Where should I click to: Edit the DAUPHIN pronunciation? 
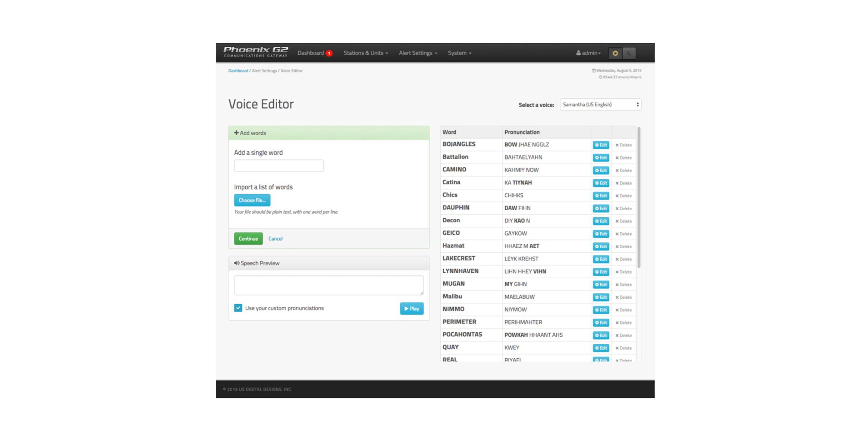[x=601, y=209]
